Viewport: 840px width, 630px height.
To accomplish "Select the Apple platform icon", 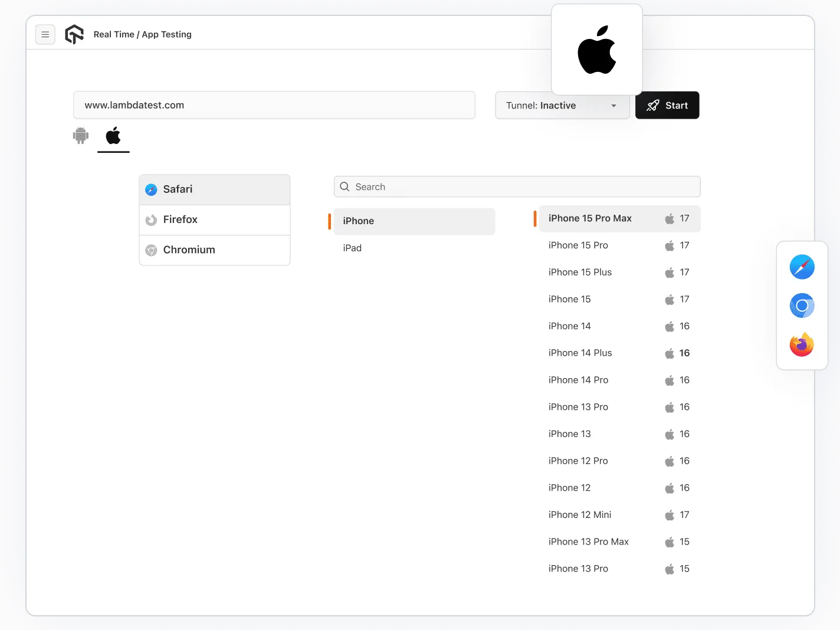I will click(x=113, y=136).
